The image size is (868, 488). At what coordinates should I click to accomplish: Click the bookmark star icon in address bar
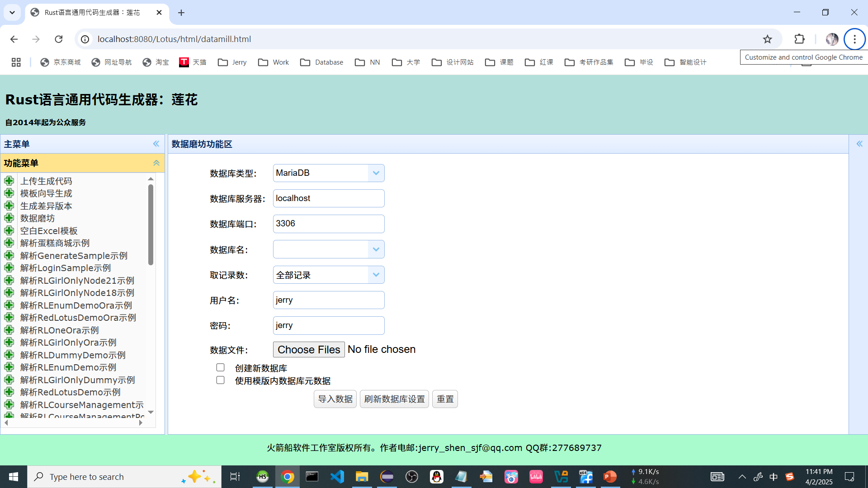767,39
